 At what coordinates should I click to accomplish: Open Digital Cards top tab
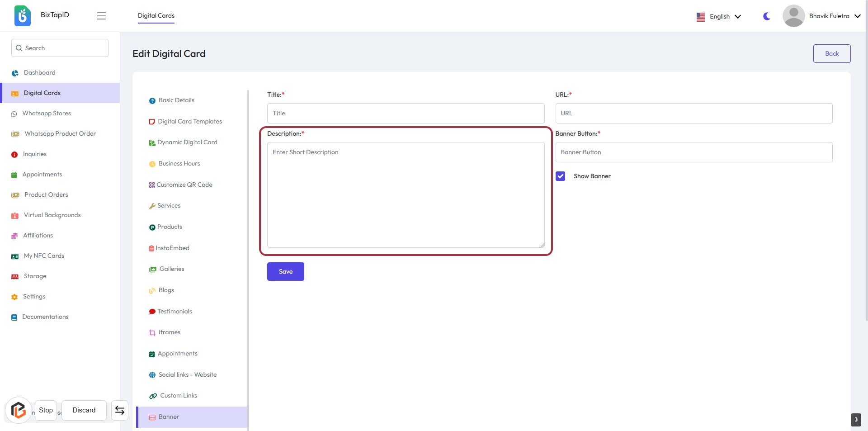(x=156, y=16)
